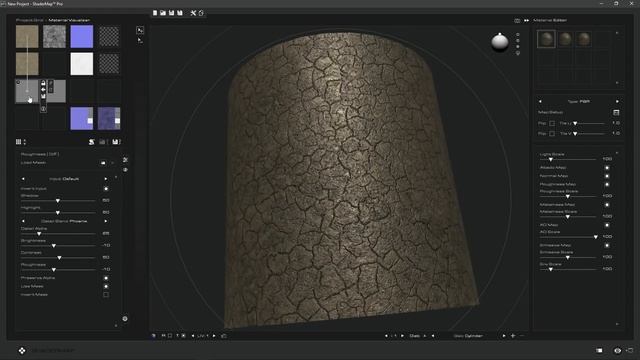Click next geometry arrow after Cylinder
Image resolution: width=640 pixels, height=360 pixels.
504,336
